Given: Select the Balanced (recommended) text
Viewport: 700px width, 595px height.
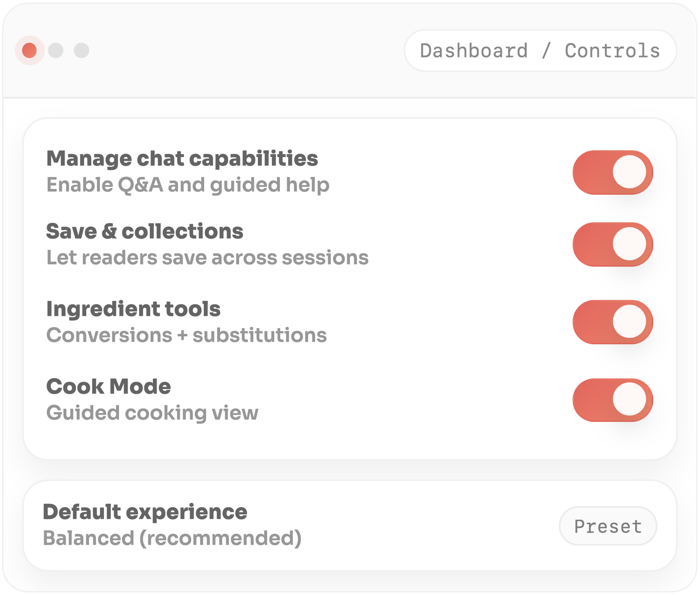Looking at the screenshot, I should (x=172, y=538).
